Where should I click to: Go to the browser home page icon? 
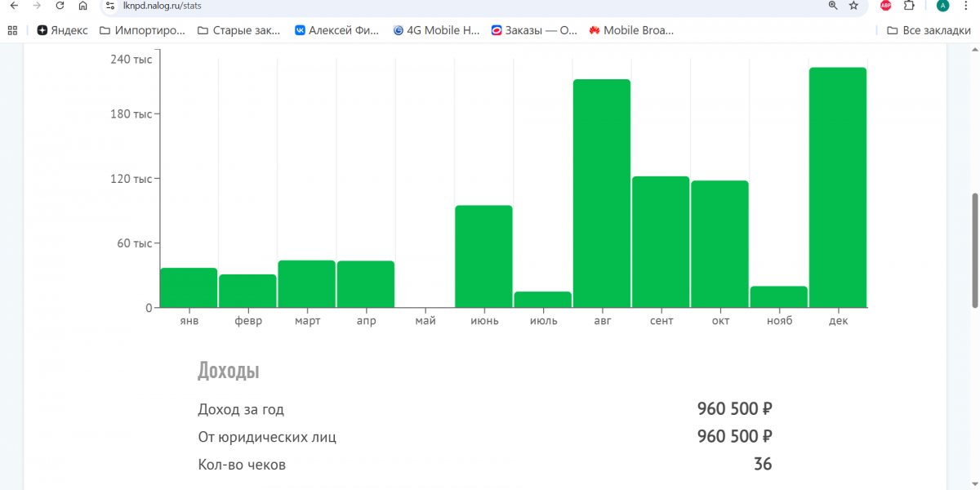click(x=82, y=6)
